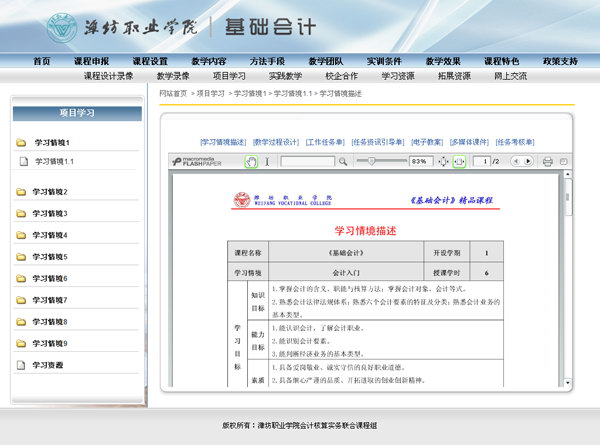This screenshot has height=445, width=600.
Task: Click the 学习情境5 folder icon
Action: pos(21,257)
